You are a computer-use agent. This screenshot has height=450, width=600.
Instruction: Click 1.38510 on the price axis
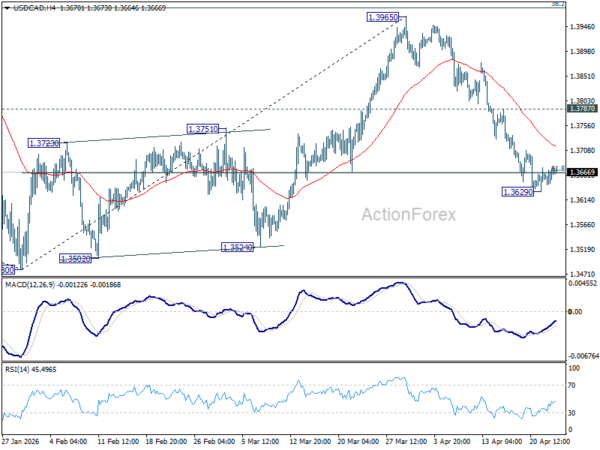[x=582, y=77]
